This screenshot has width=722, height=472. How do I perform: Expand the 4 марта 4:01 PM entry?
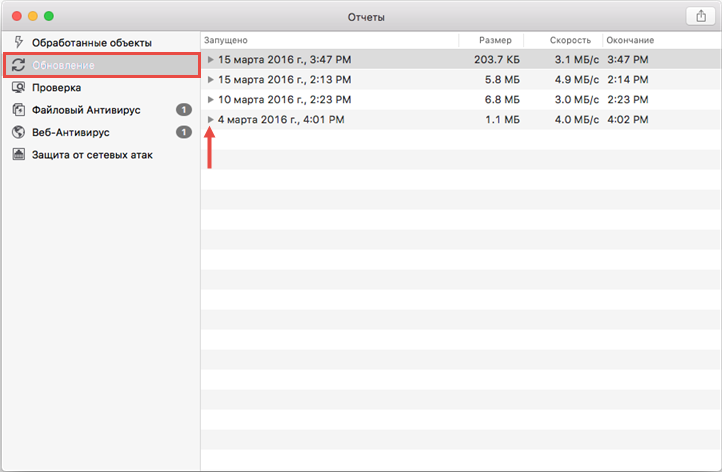pyautogui.click(x=210, y=119)
